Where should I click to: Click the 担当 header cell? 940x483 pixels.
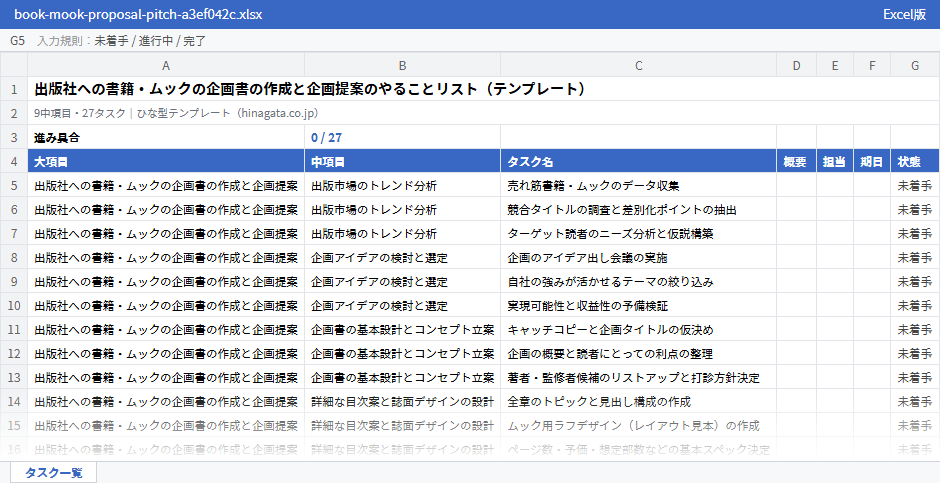(834, 161)
